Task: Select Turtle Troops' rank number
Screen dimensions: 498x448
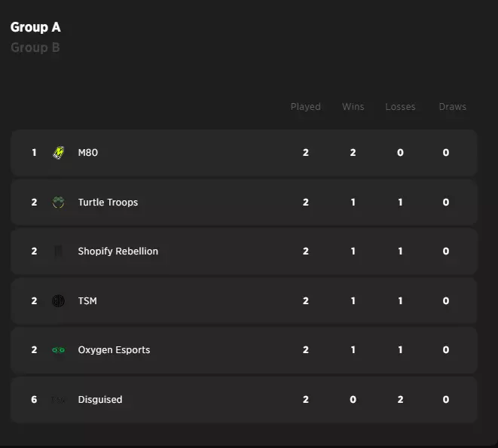Action: point(34,203)
